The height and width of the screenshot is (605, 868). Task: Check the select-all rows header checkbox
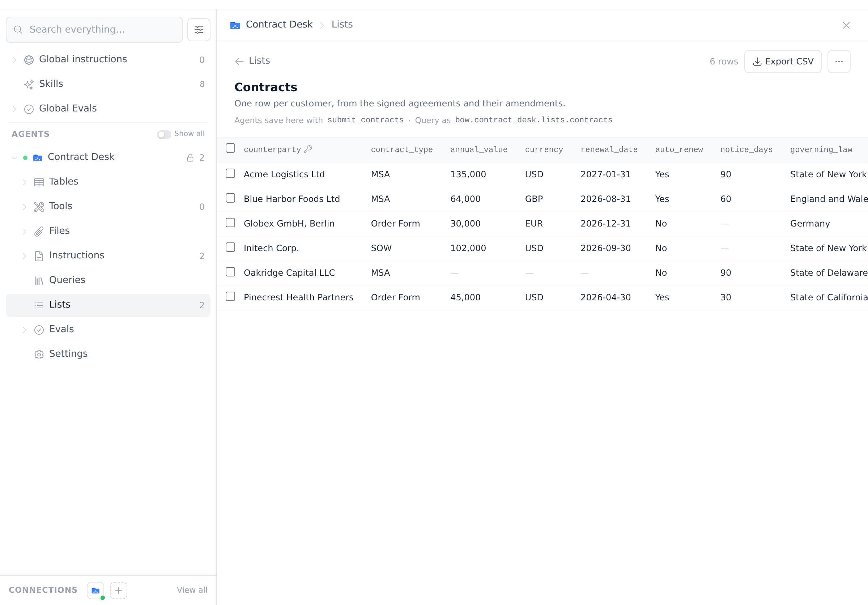click(230, 148)
